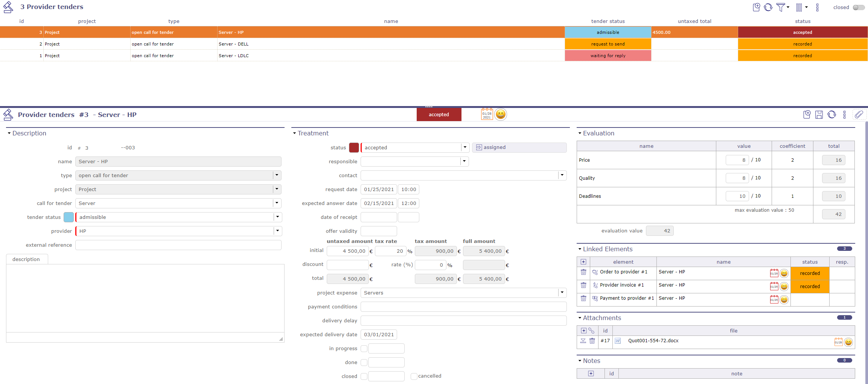Viewport: 868px width, 384px height.
Task: Select the description tab
Action: tap(26, 259)
